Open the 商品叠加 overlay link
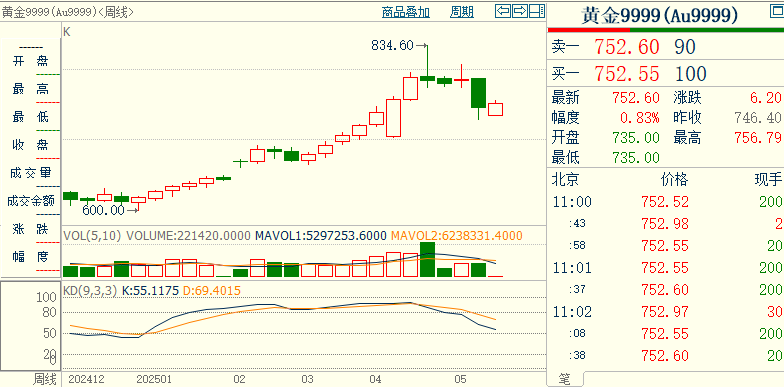This screenshot has height=387, width=784. 406,12
